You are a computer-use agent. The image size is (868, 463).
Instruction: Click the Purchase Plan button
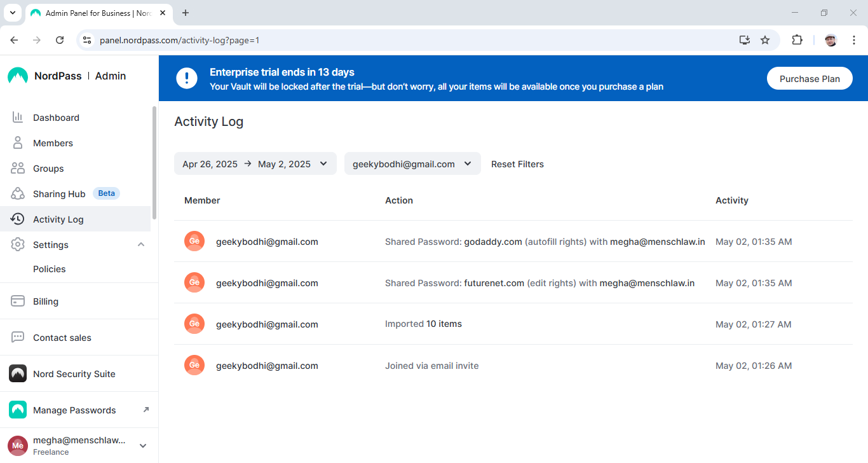(x=810, y=79)
